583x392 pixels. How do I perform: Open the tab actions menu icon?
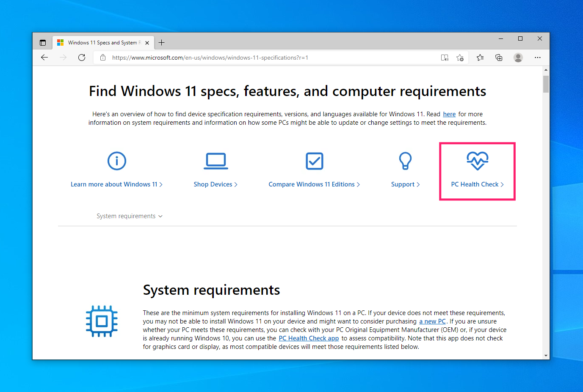43,43
